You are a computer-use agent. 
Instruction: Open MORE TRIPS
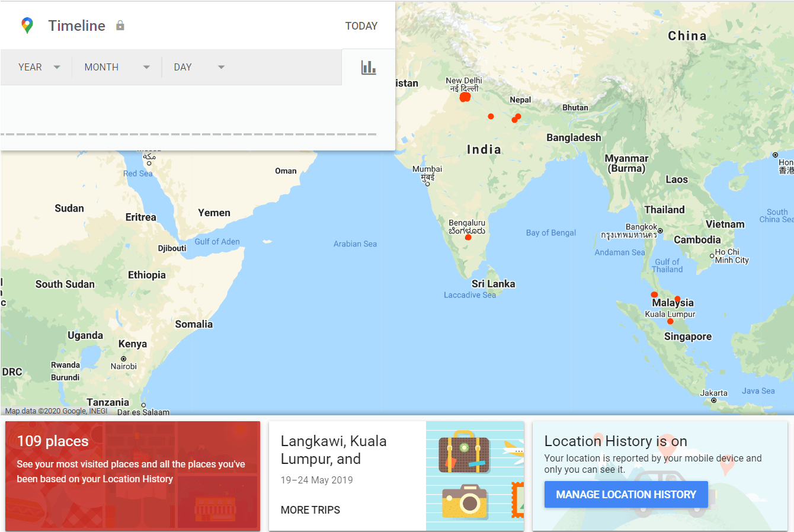tap(310, 509)
